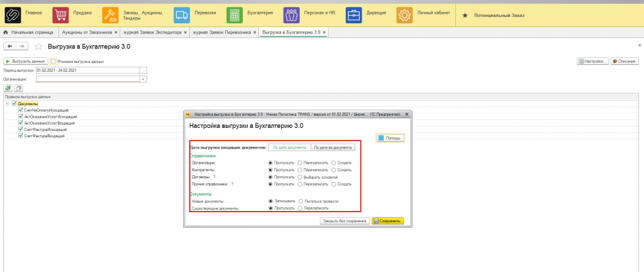The height and width of the screenshot is (272, 644).
Task: Uncheck СчетФактураВходящий rule
Action: 21,135
